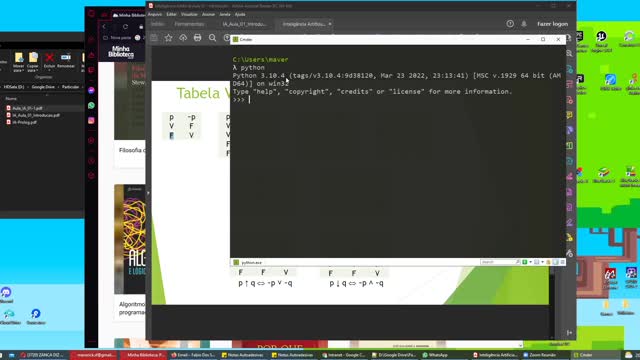Open the Assinar menu in Acrobat Reader
Viewport: 640px width, 360px height.
tap(209, 14)
